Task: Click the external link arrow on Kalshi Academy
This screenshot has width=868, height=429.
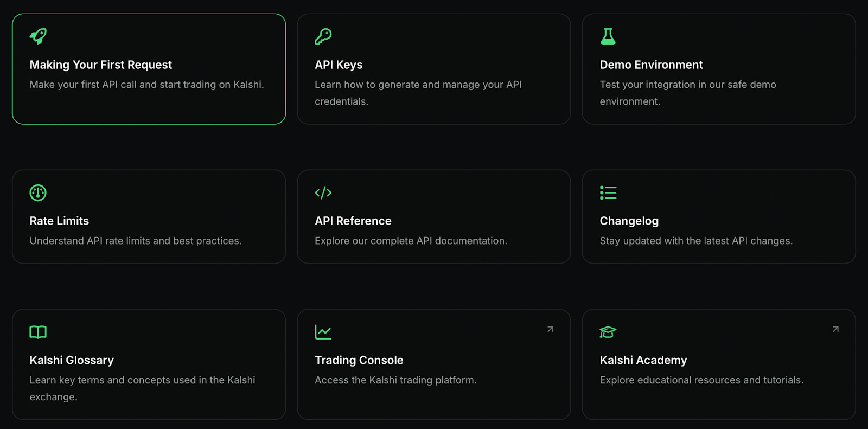Action: pos(835,329)
